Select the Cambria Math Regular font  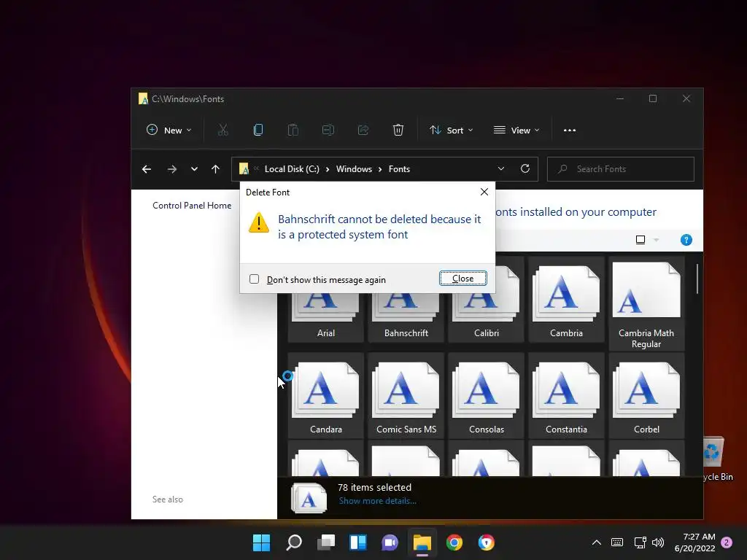(646, 304)
